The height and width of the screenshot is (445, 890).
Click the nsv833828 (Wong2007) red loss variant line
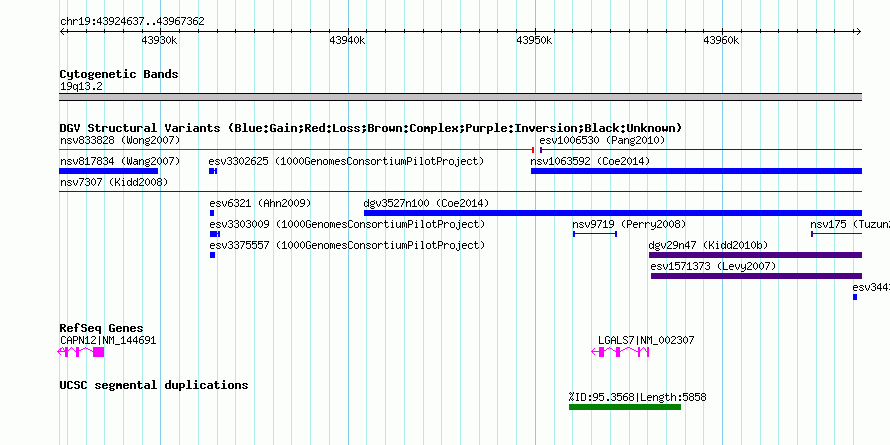coord(297,150)
